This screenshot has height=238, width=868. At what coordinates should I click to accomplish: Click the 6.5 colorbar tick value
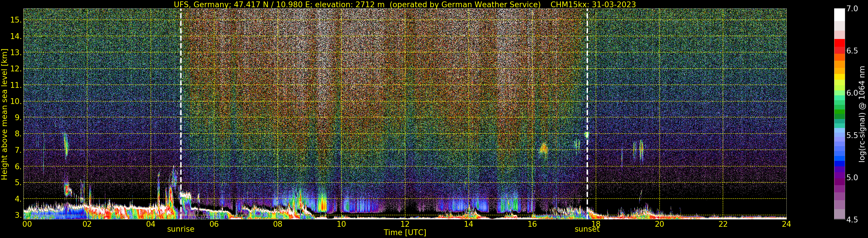pyautogui.click(x=852, y=51)
